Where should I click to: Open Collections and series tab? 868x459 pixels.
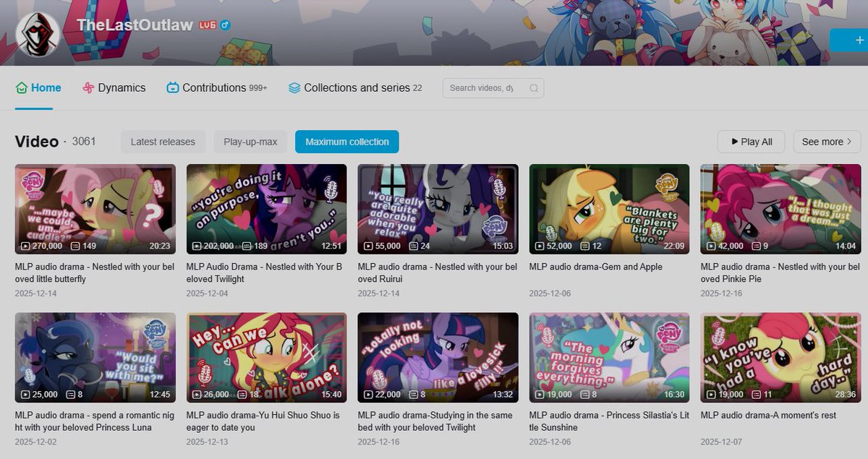(x=355, y=87)
